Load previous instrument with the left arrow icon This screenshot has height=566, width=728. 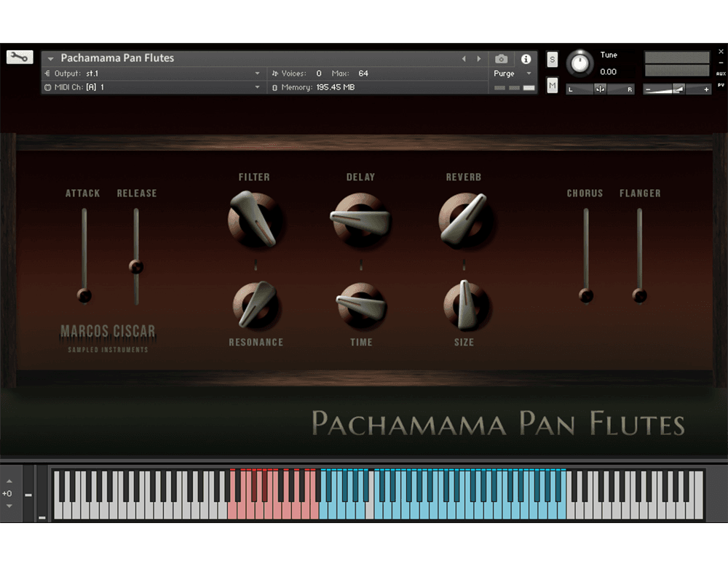tap(464, 59)
